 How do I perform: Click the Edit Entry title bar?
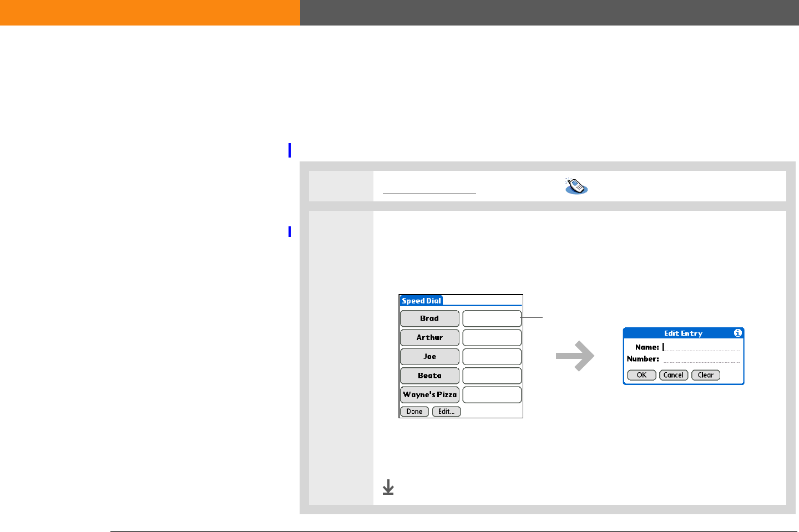(x=683, y=333)
